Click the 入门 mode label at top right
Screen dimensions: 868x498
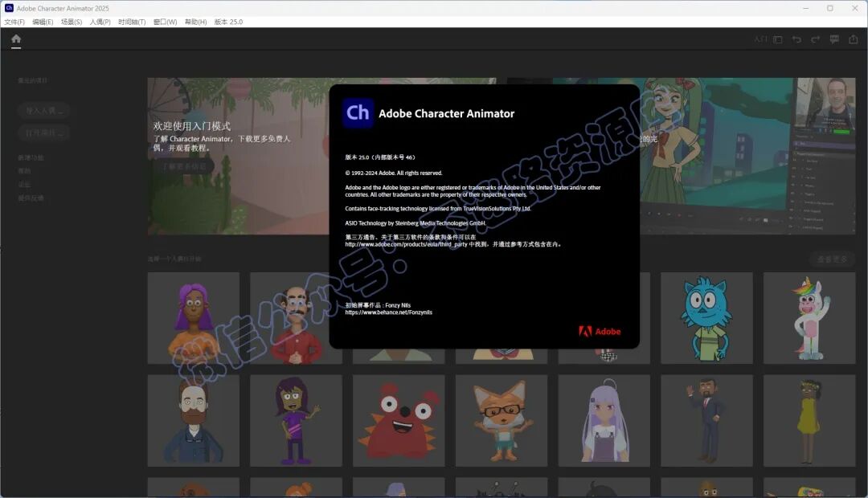pos(760,39)
